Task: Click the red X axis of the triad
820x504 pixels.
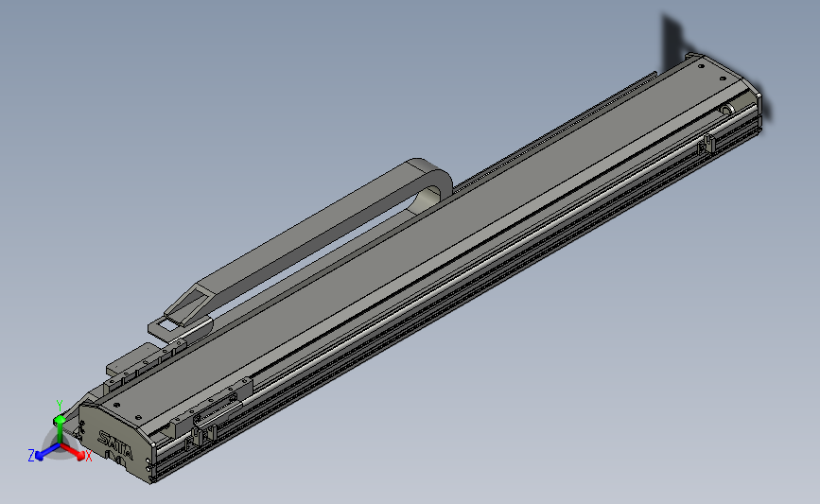Action: pos(75,453)
